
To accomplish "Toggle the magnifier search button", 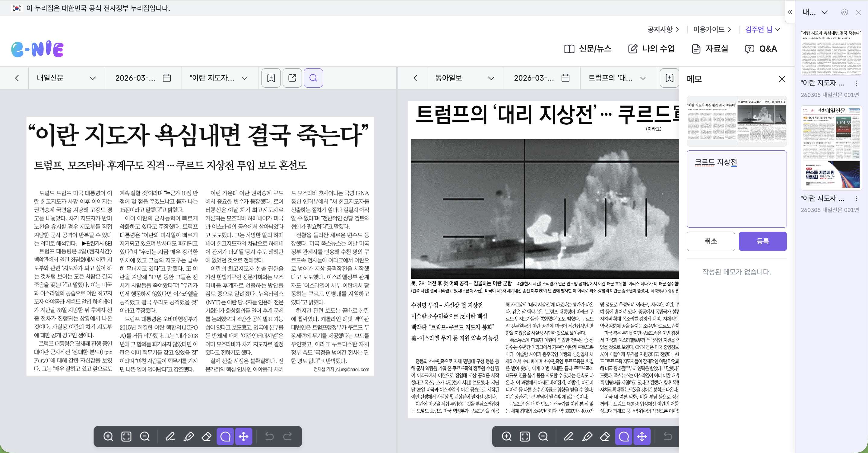I will tap(313, 78).
